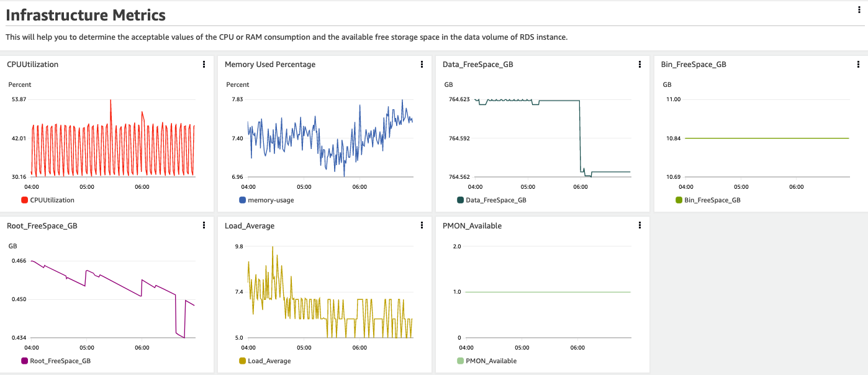Click the Root_FreeSpace_GB legend label

click(60, 361)
